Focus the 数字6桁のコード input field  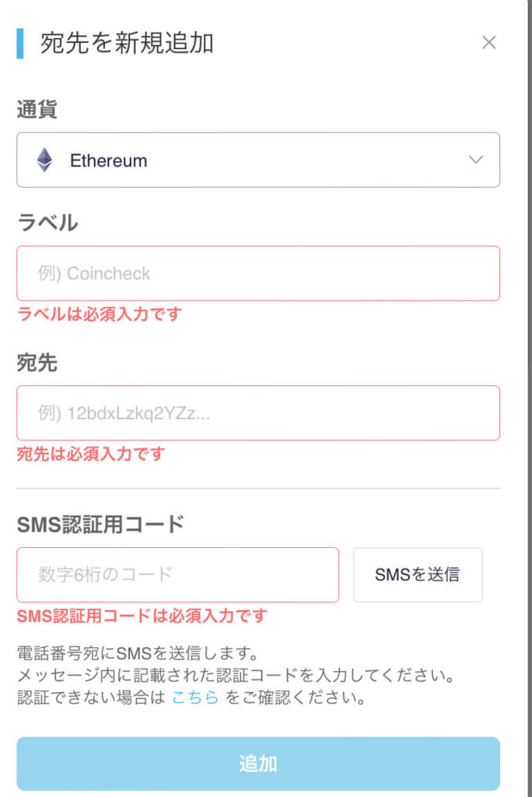[178, 574]
